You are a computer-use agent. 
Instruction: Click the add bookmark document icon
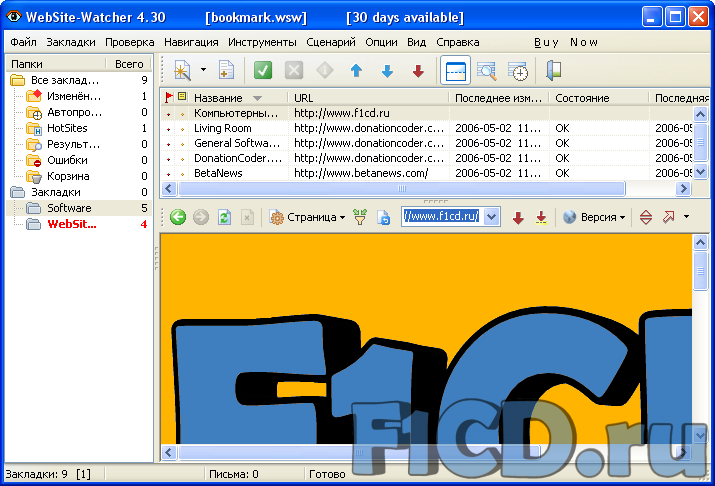point(226,71)
